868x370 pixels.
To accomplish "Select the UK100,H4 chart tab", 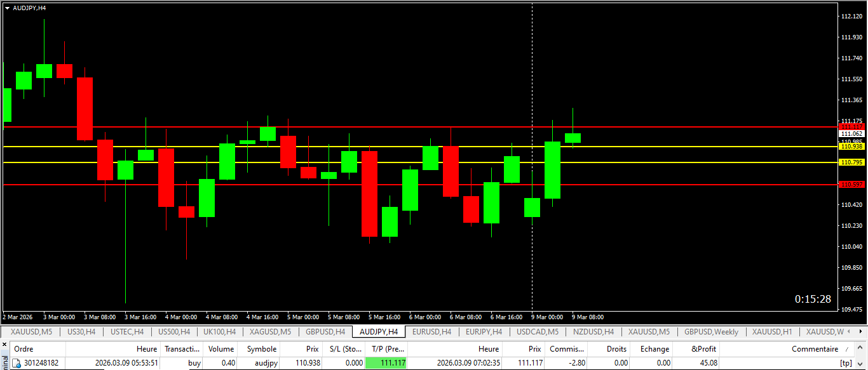I will 220,331.
